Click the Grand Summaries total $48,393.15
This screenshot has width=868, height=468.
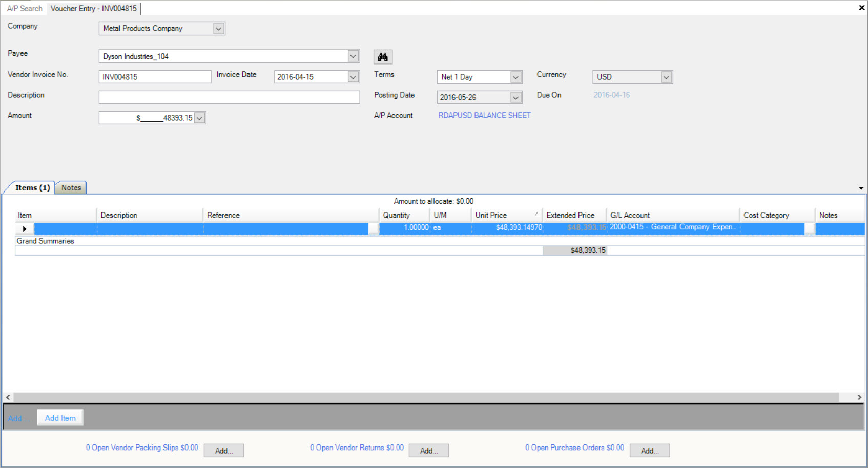pyautogui.click(x=575, y=250)
